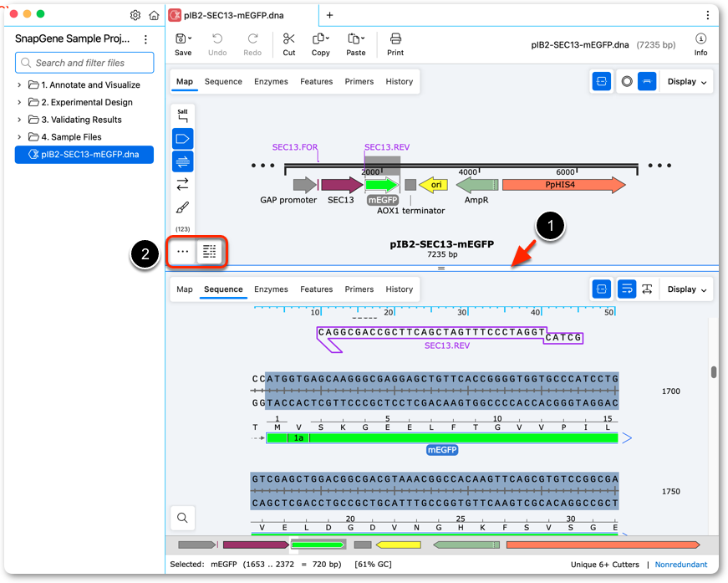Toggle enzymes display SalI icon
The image size is (728, 583).
coord(183,115)
